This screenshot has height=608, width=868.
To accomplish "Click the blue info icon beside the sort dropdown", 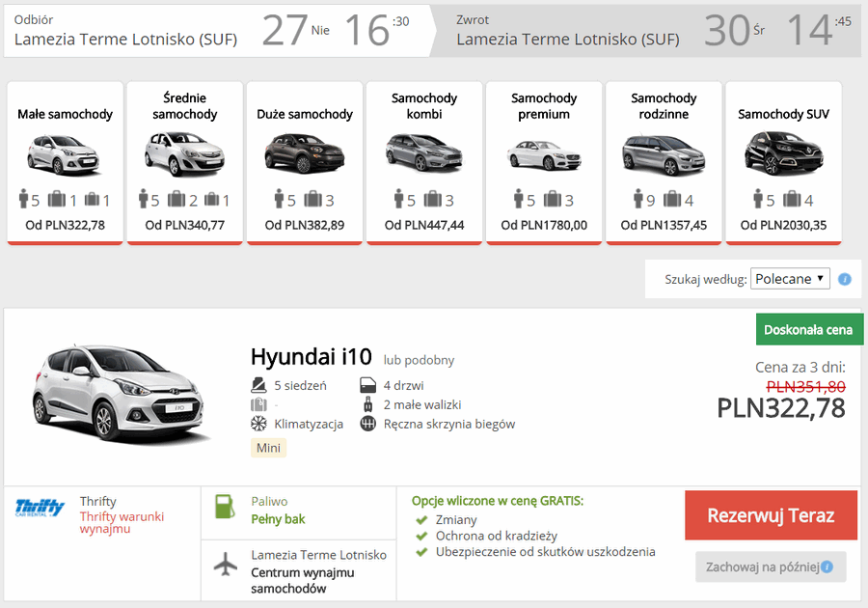I will tap(844, 278).
